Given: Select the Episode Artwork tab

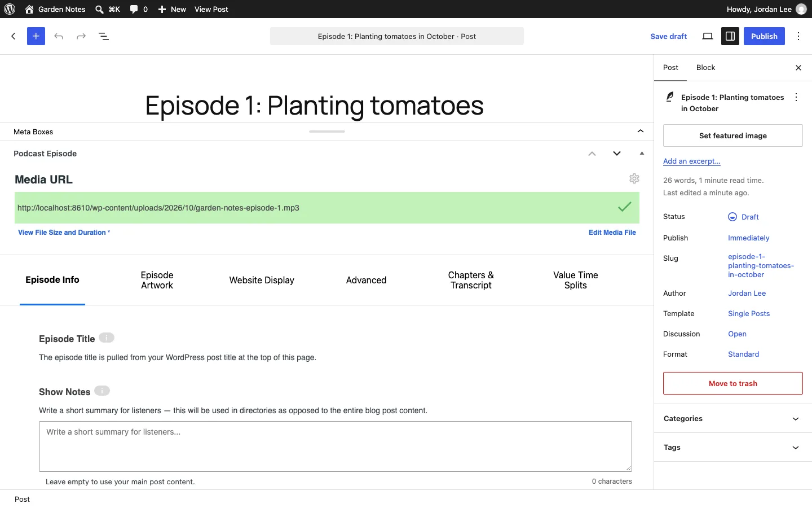Looking at the screenshot, I should [157, 280].
